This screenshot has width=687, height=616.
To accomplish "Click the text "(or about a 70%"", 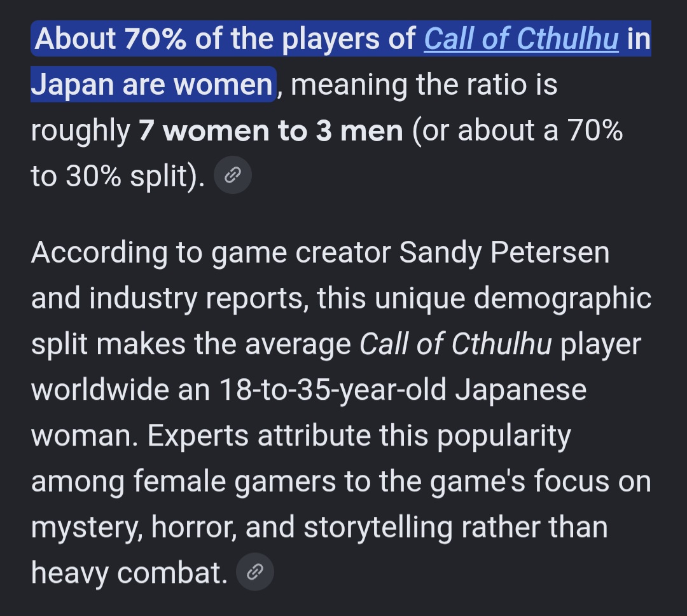I will pyautogui.click(x=517, y=130).
